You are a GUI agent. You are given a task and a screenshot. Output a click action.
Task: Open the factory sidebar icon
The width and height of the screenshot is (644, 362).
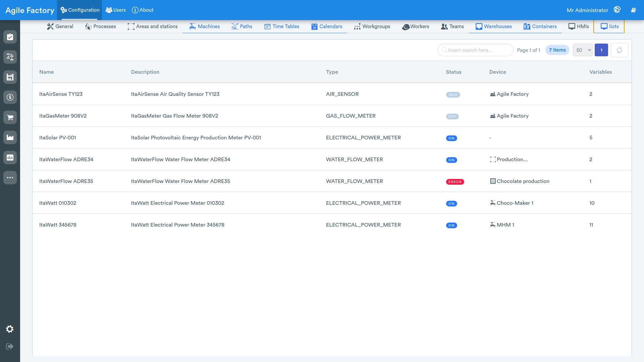point(10,137)
